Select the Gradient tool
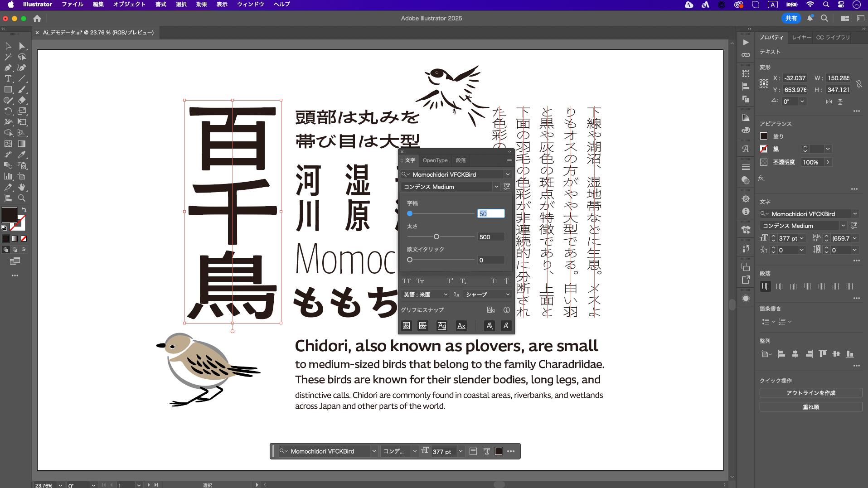This screenshot has height=488, width=868. tap(22, 144)
